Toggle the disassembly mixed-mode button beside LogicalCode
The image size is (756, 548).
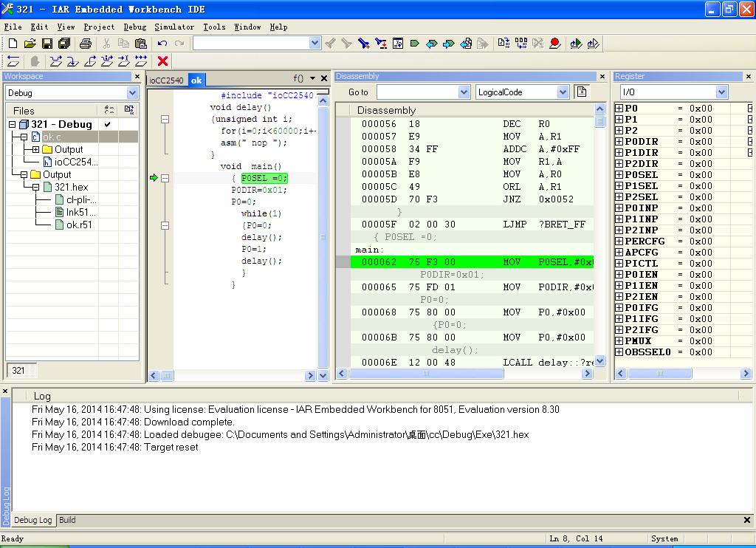tap(582, 92)
